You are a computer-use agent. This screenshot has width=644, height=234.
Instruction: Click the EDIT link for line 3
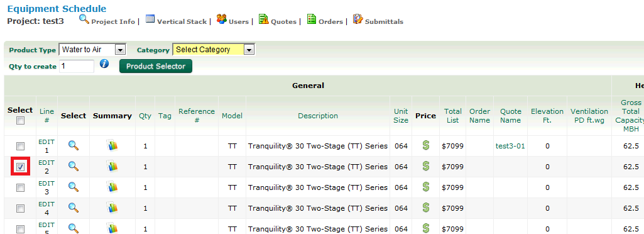[46, 183]
